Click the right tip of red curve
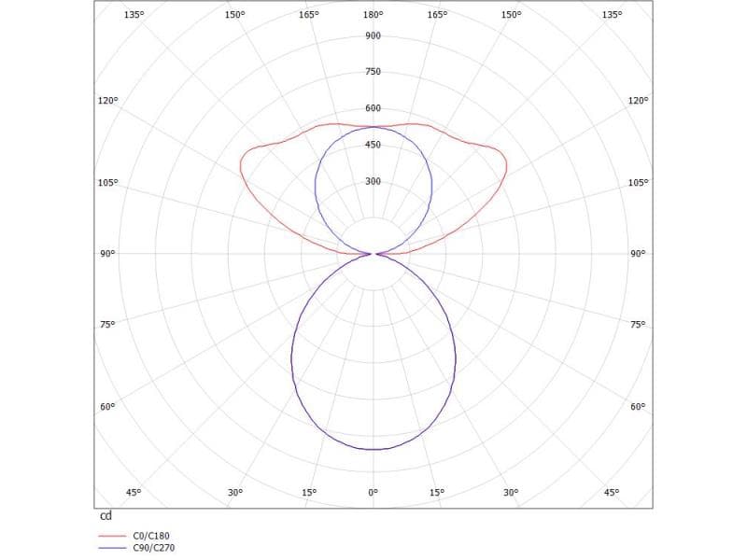747x560 pixels. click(x=507, y=166)
